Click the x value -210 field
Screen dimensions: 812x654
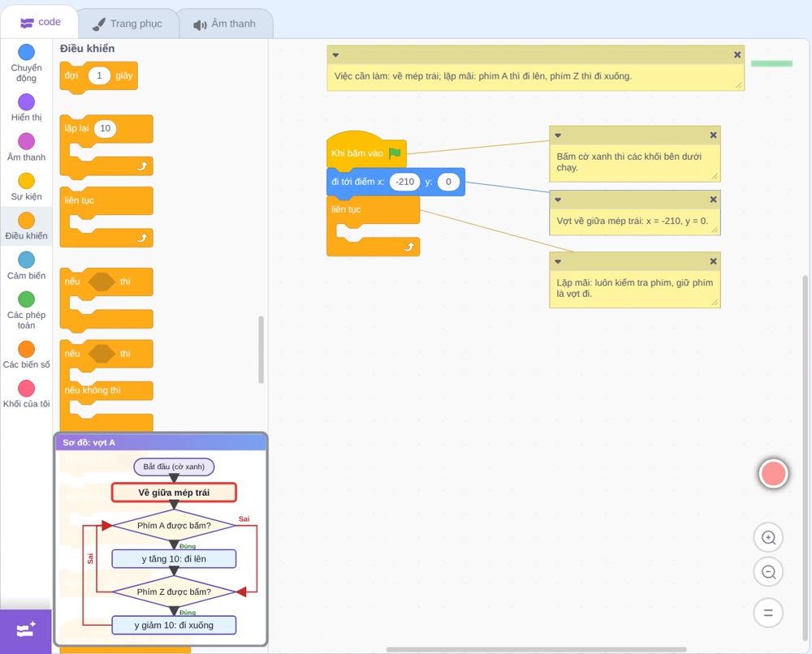click(x=404, y=182)
